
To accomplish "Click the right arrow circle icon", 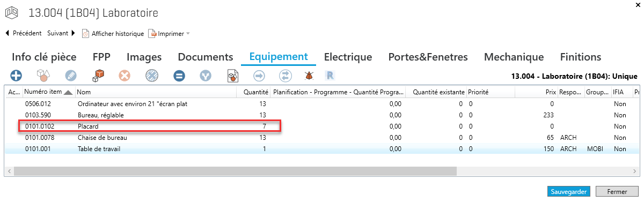I will coord(260,76).
